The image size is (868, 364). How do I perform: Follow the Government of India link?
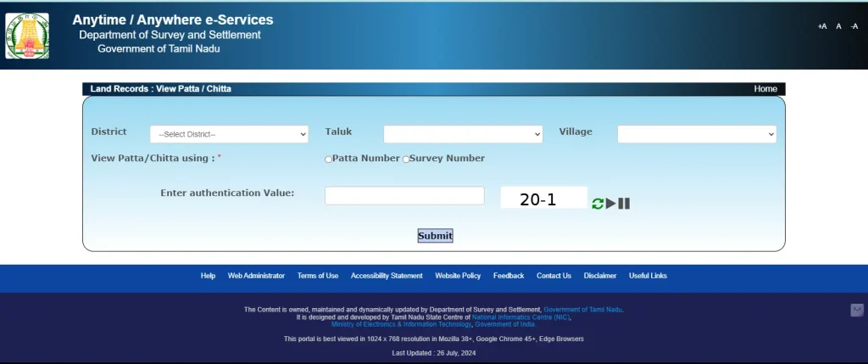(x=505, y=325)
